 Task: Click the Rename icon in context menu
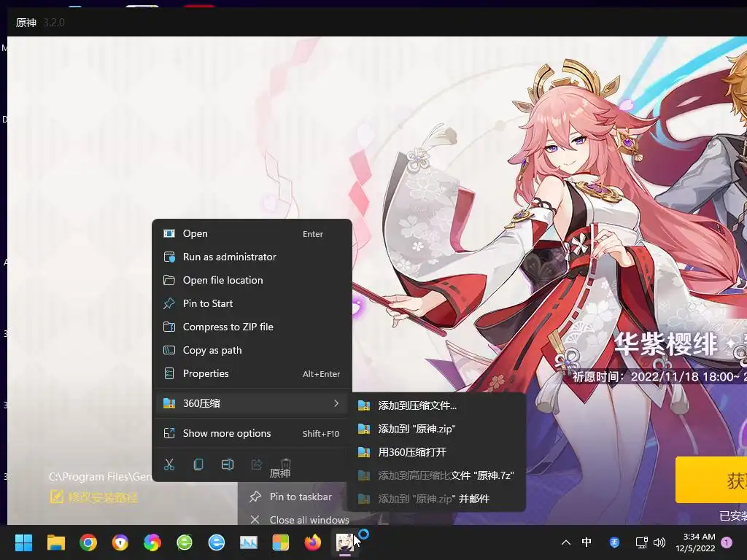click(228, 464)
